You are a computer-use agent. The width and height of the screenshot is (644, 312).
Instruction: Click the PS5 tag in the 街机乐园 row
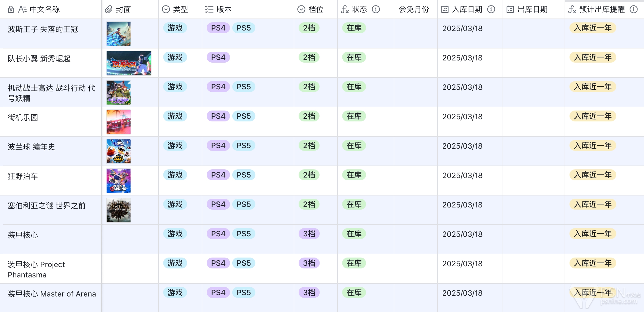[x=243, y=116]
